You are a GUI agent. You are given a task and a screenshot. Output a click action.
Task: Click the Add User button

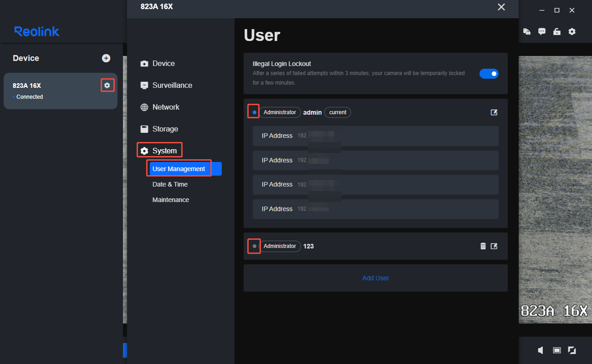(375, 278)
